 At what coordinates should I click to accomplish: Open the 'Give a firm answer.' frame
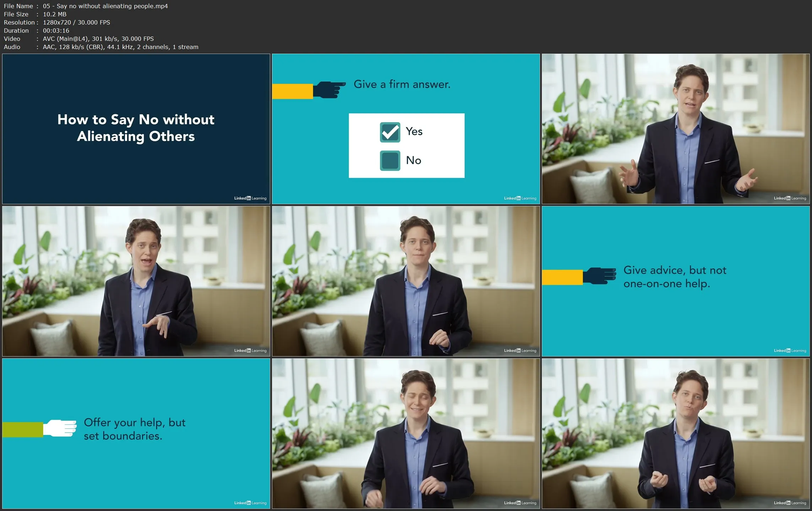(x=406, y=129)
